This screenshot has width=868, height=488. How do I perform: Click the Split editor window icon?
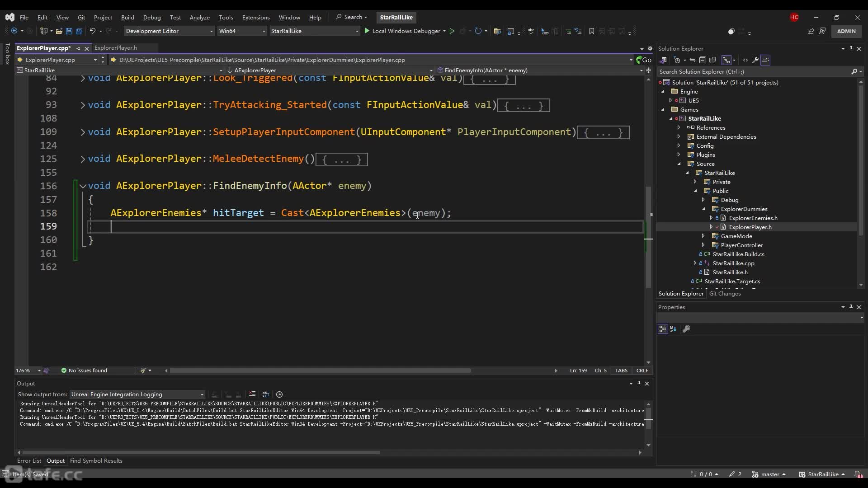pyautogui.click(x=648, y=70)
